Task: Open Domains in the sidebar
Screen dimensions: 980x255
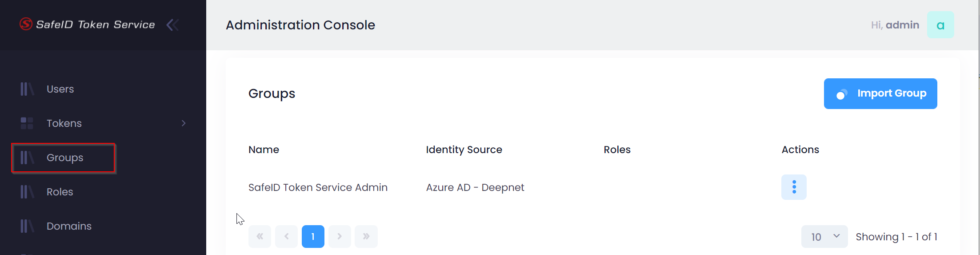Action: pos(69,226)
